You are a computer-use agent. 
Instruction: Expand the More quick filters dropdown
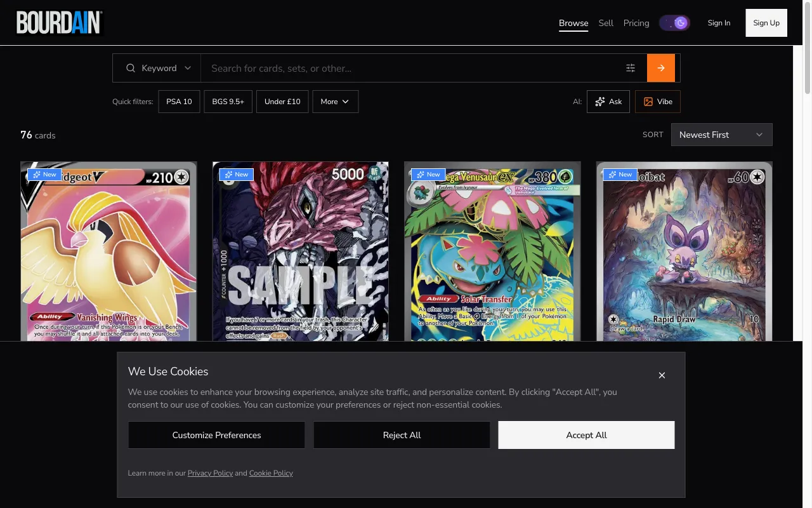coord(335,102)
